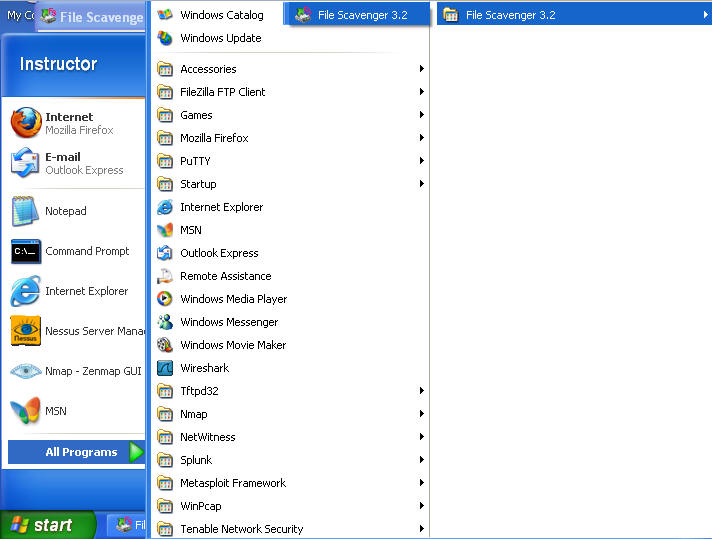Click the File Scavenger taskbar button
Image resolution: width=712 pixels, height=539 pixels.
(127, 525)
